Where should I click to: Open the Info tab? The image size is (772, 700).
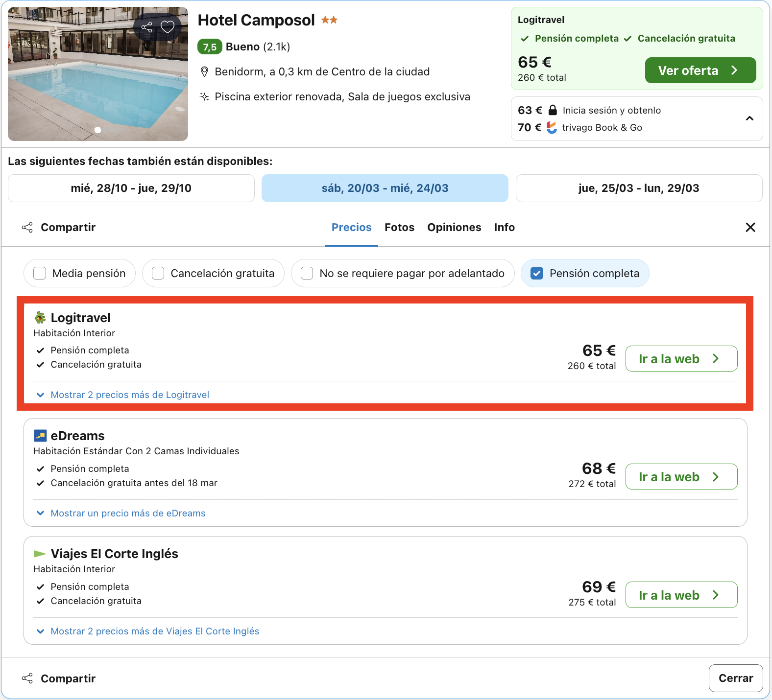[x=505, y=227]
